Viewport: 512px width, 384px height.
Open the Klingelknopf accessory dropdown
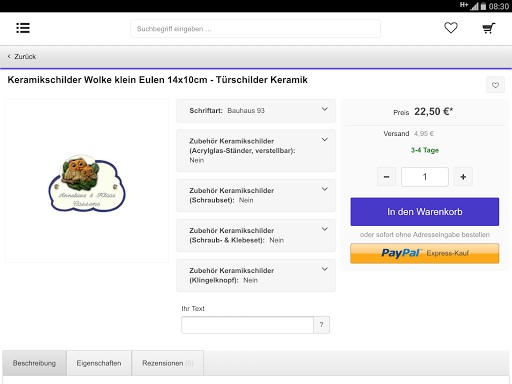click(256, 275)
